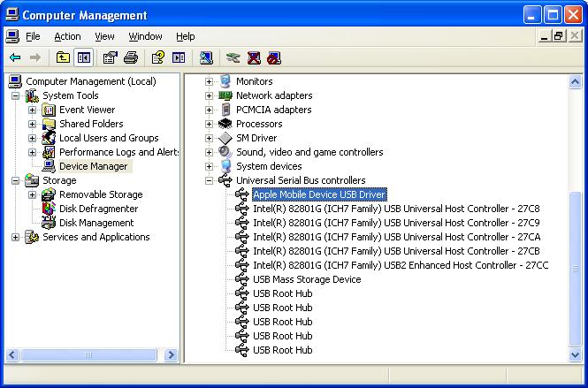Select Disk Management in the tree
Viewport: 588px width, 388px height.
click(x=96, y=223)
